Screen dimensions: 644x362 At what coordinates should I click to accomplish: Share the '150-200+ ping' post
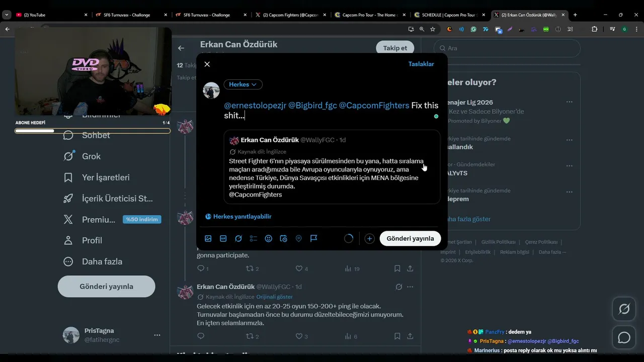tap(410, 336)
